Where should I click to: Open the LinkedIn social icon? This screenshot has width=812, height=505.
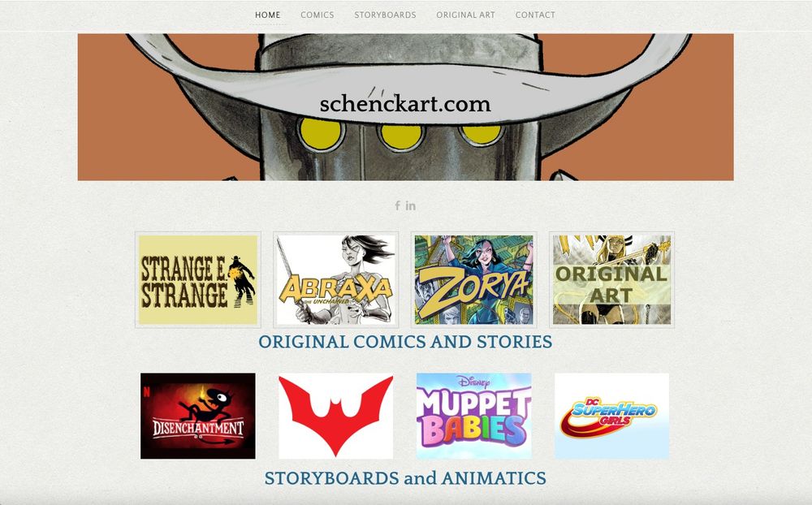tap(411, 205)
